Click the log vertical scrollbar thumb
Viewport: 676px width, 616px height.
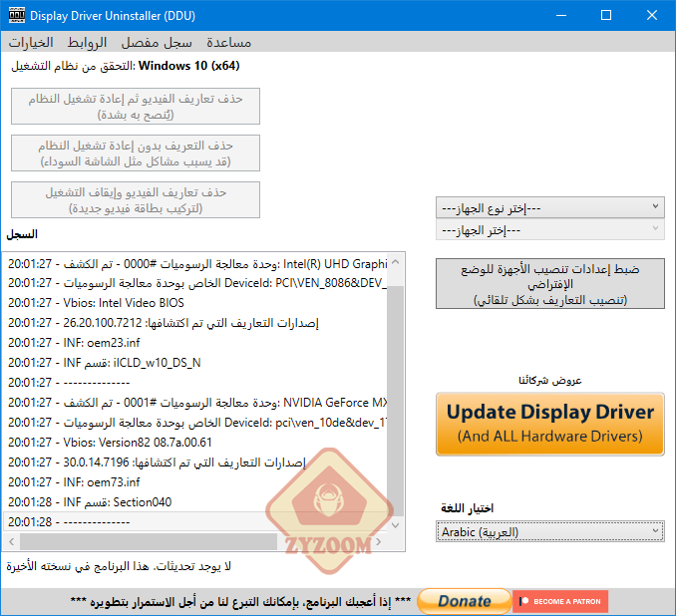pos(396,401)
